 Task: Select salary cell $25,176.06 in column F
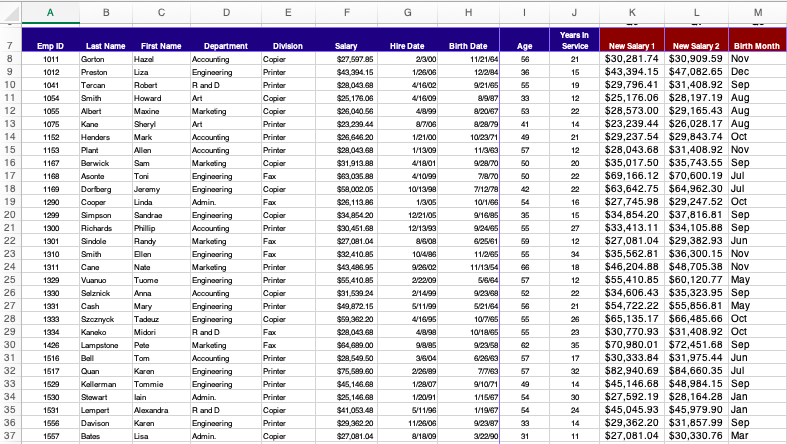pyautogui.click(x=346, y=98)
